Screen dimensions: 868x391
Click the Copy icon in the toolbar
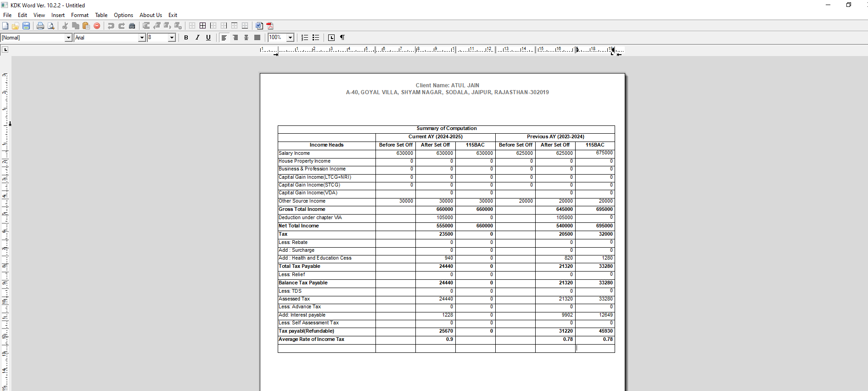point(76,26)
